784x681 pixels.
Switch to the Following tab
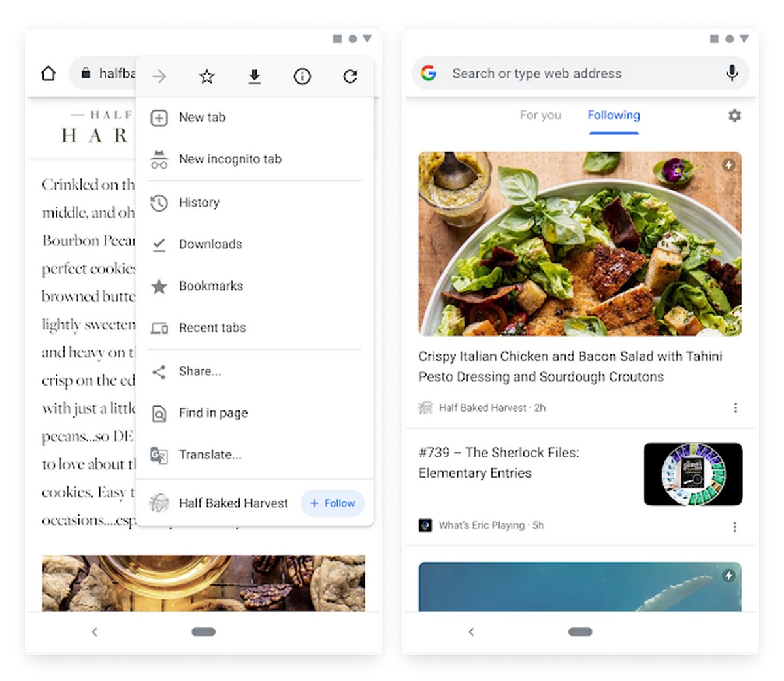click(613, 115)
